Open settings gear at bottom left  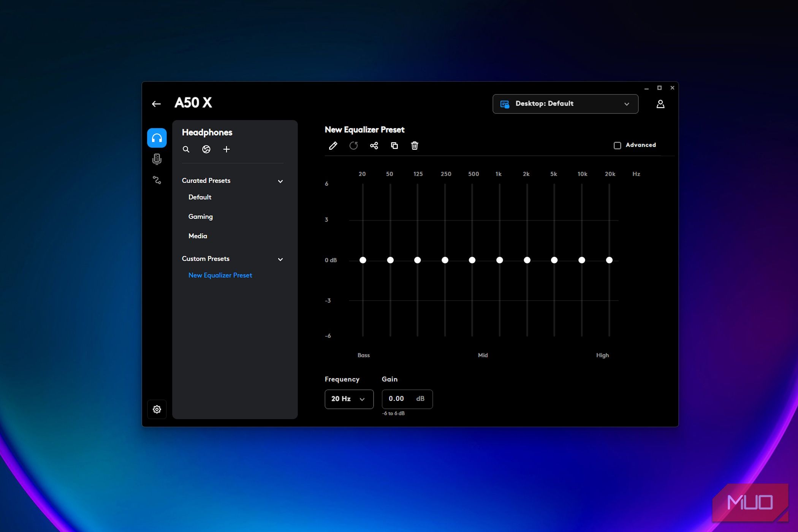157,409
